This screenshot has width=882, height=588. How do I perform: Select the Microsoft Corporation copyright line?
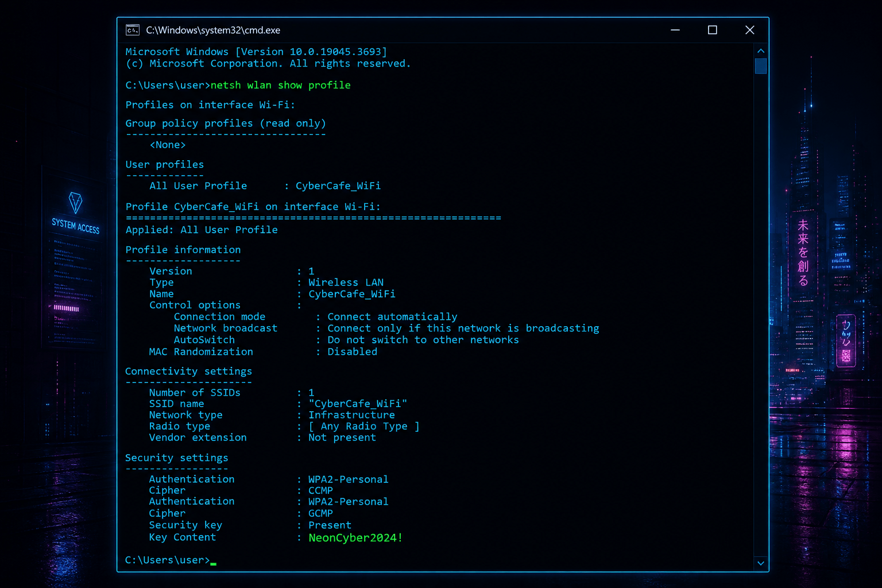(268, 63)
